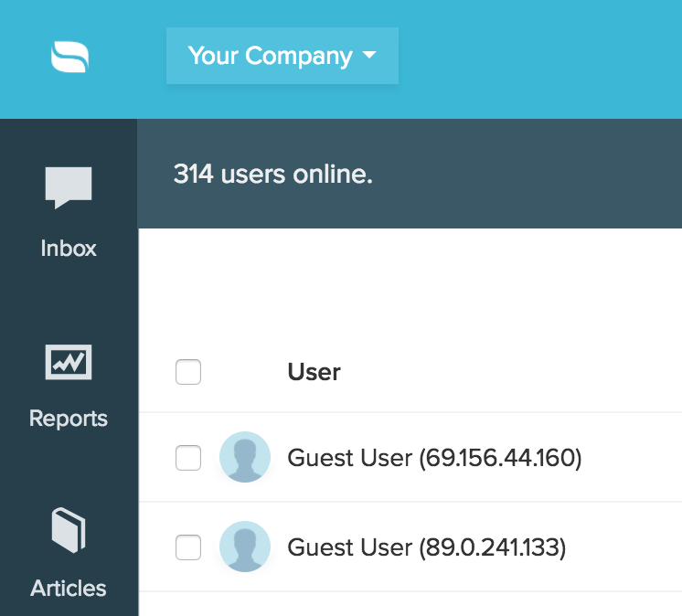The height and width of the screenshot is (616, 682).
Task: Select the Inbox sidebar label
Action: (x=69, y=249)
